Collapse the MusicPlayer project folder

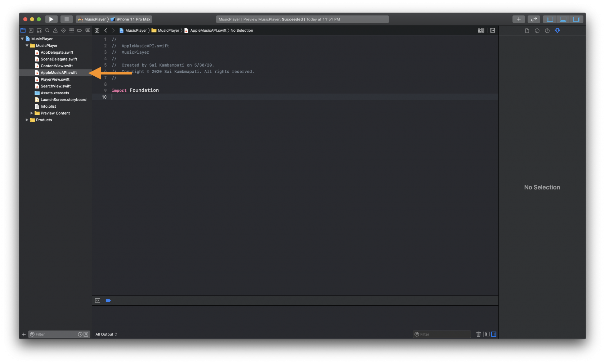click(x=27, y=45)
